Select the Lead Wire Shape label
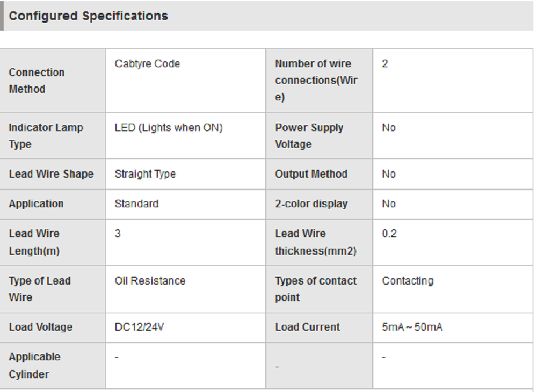 click(51, 174)
